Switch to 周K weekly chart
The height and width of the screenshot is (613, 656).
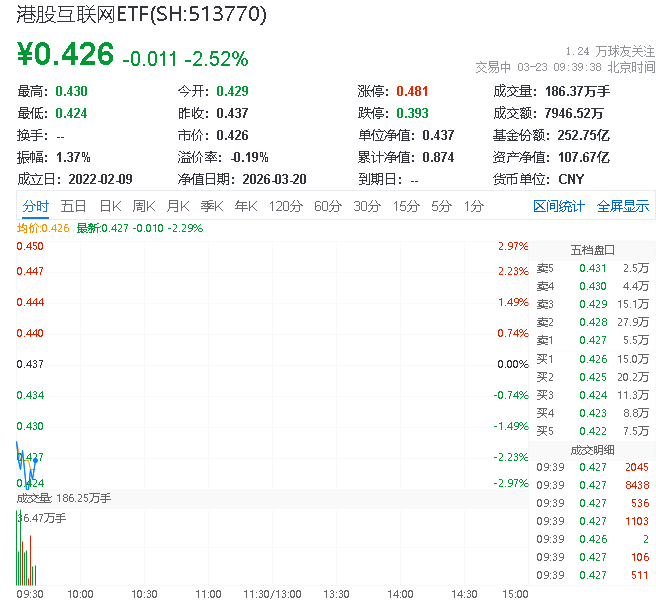(144, 206)
